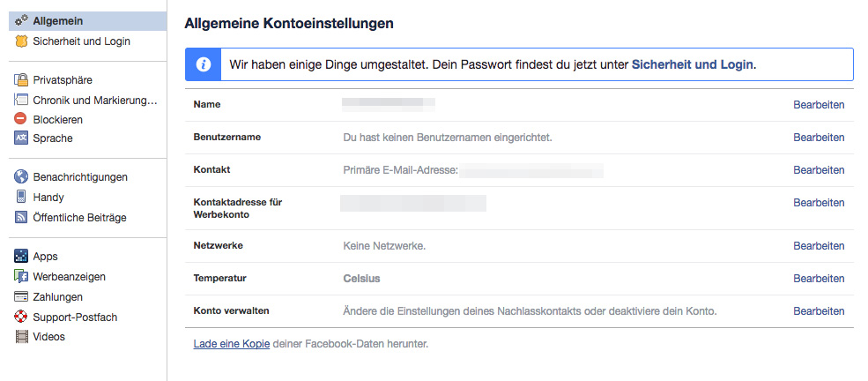This screenshot has height=381, width=868.
Task: Click Bearbeiten for Konto verwalten
Action: [819, 311]
